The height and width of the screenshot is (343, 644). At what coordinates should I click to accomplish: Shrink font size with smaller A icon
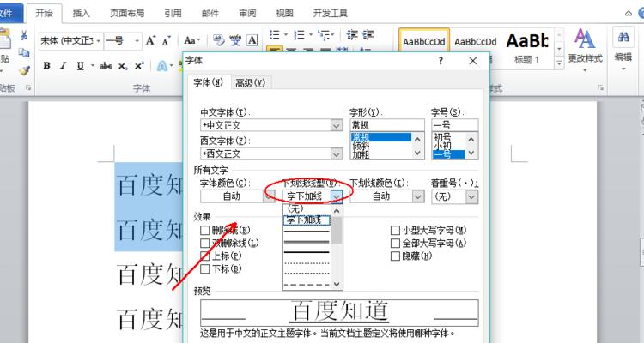pyautogui.click(x=167, y=40)
